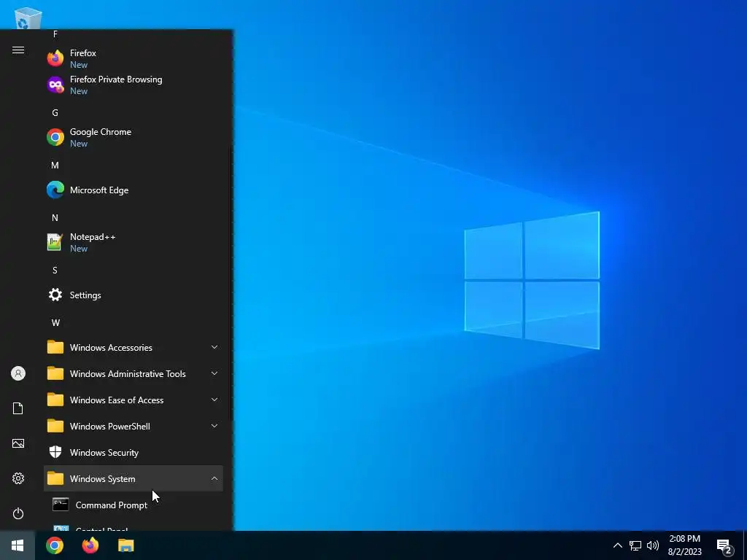Open File Explorer from the taskbar
This screenshot has height=560, width=747.
click(x=125, y=545)
